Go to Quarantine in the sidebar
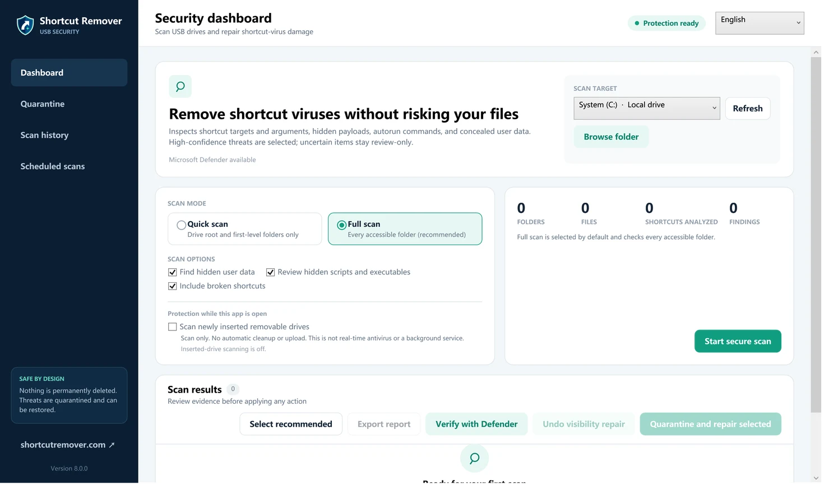 69,104
